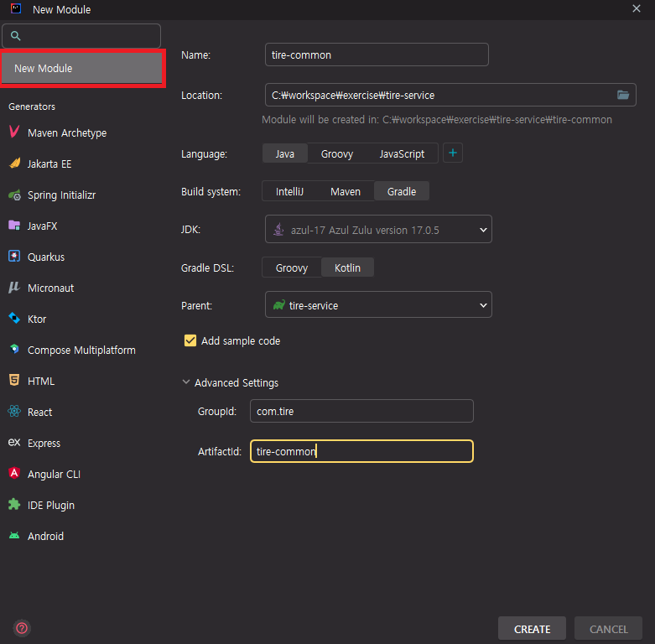
Task: Select Groovy as the language
Action: (x=336, y=153)
